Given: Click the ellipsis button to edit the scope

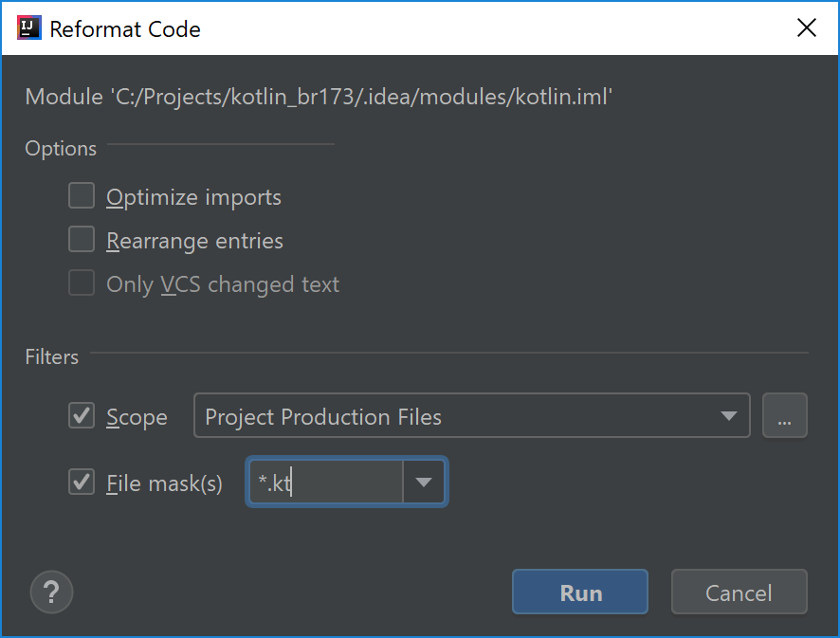Looking at the screenshot, I should click(785, 415).
